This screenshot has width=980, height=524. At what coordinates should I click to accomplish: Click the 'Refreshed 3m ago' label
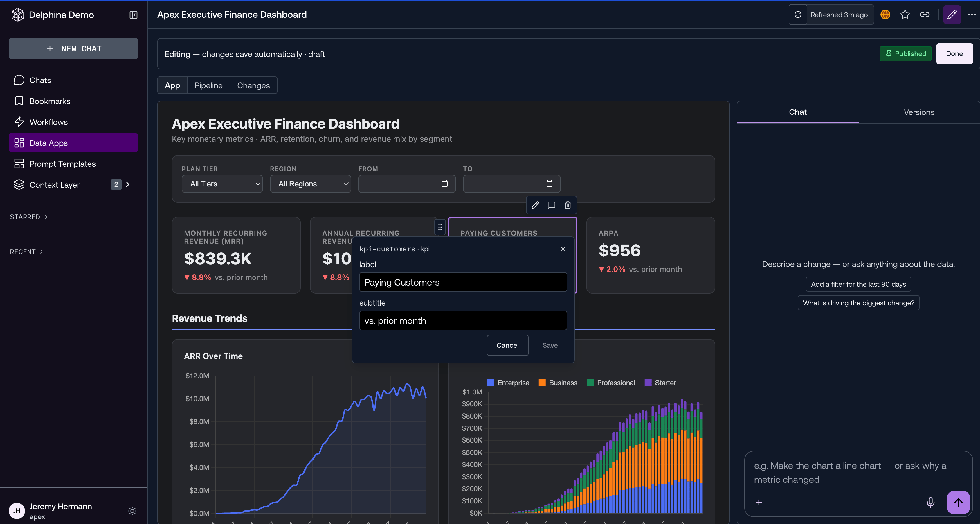(839, 15)
